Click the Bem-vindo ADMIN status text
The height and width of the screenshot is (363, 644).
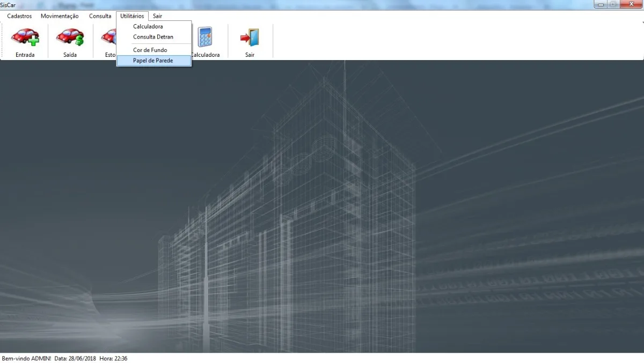[x=26, y=358]
